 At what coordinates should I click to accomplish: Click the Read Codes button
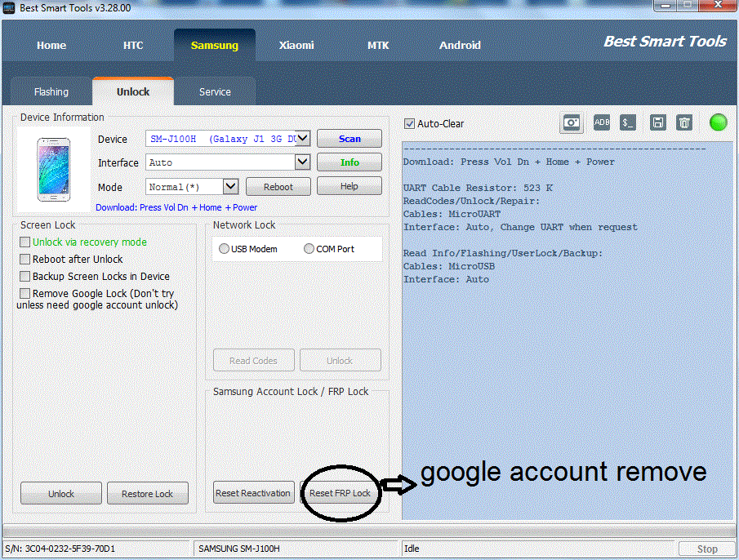[x=254, y=360]
